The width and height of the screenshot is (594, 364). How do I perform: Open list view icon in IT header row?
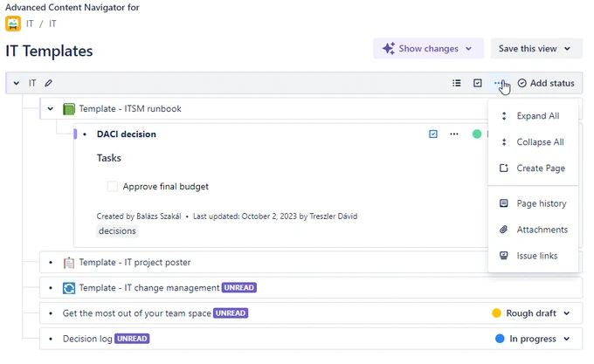pyautogui.click(x=457, y=83)
